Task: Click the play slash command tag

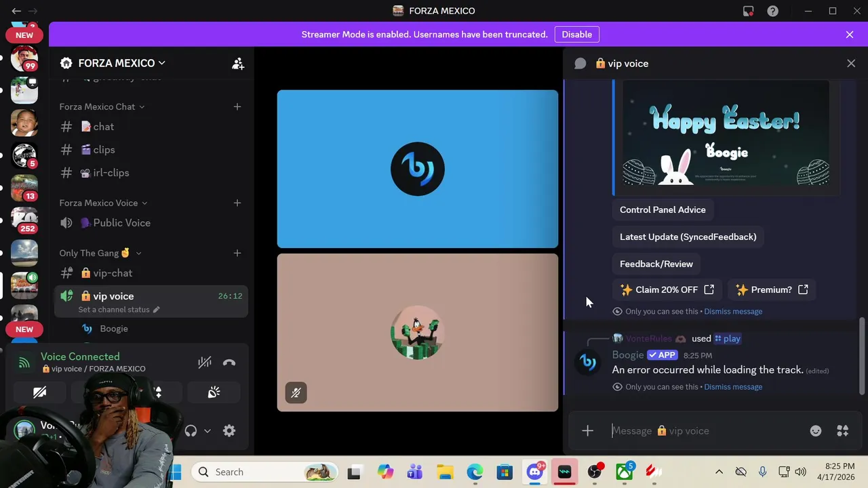Action: point(728,338)
